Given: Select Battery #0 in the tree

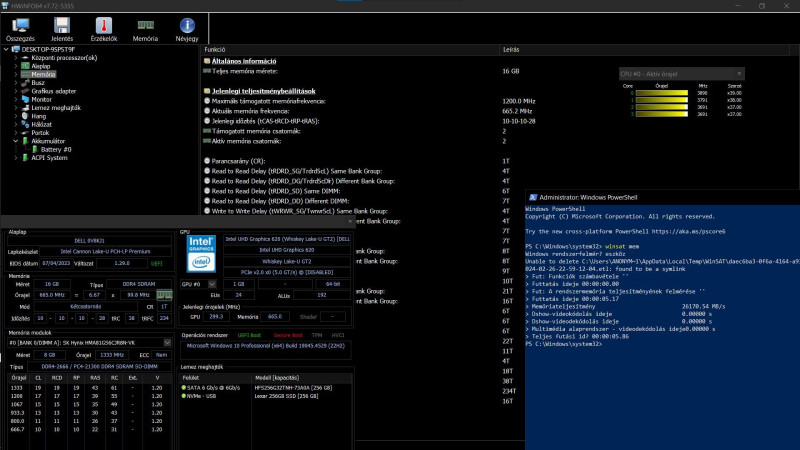Looking at the screenshot, I should (x=56, y=149).
